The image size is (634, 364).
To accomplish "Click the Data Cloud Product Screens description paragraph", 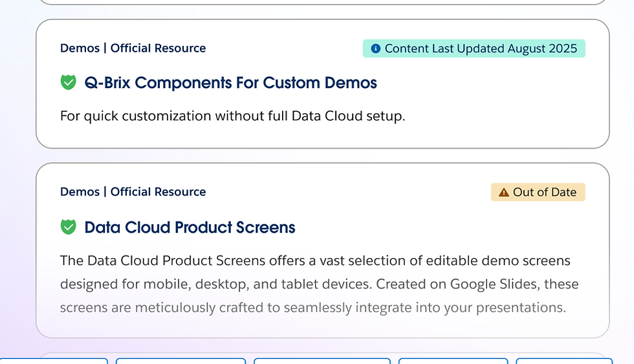I will pyautogui.click(x=320, y=284).
